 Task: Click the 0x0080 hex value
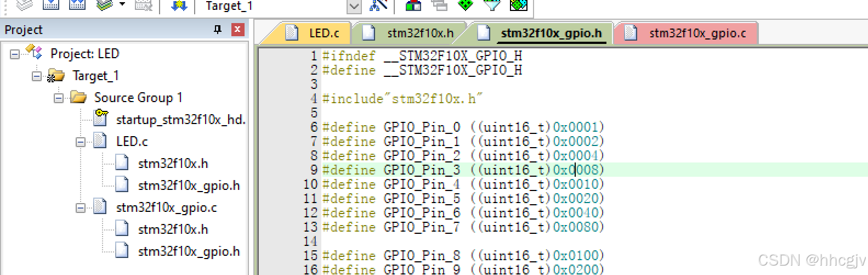576,227
